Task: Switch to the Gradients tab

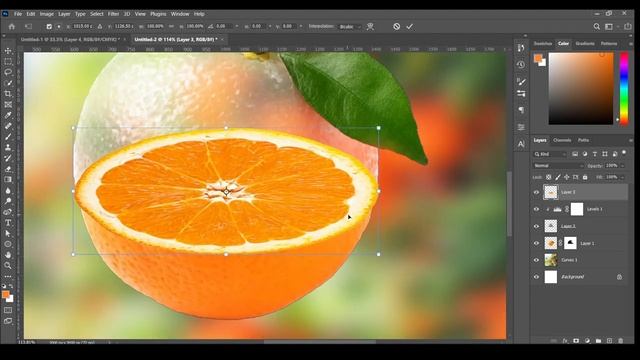Action: (x=585, y=44)
